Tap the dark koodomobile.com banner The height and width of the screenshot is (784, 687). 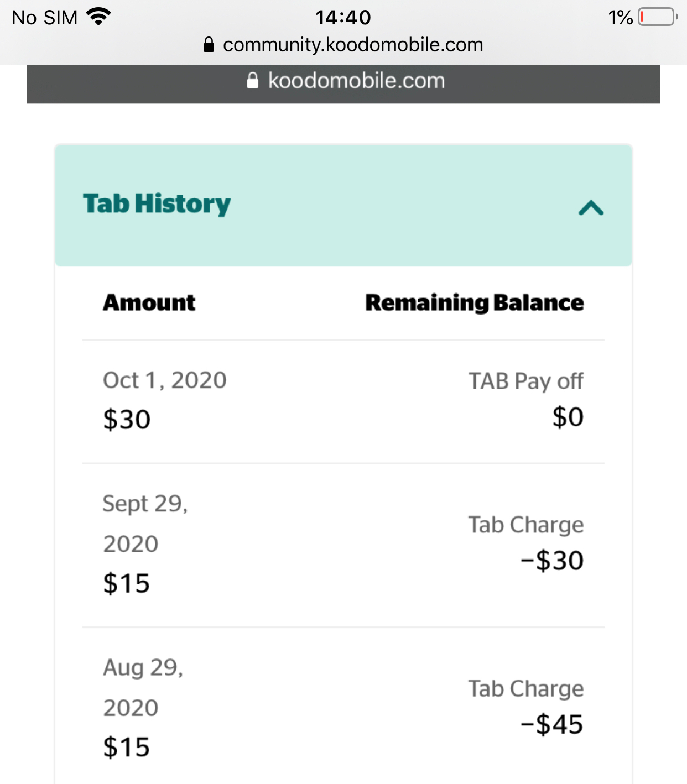point(343,83)
